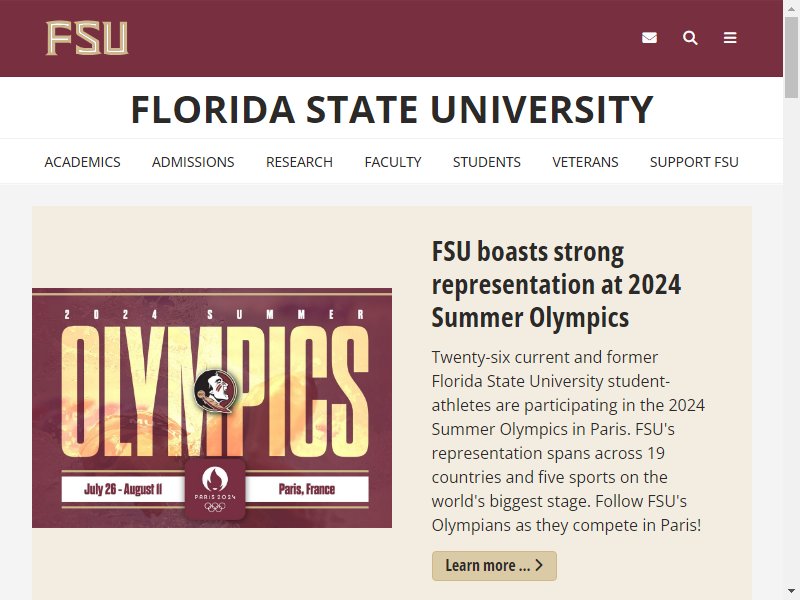Open the search magnifier icon
Screen dimensions: 800x600
coord(690,38)
